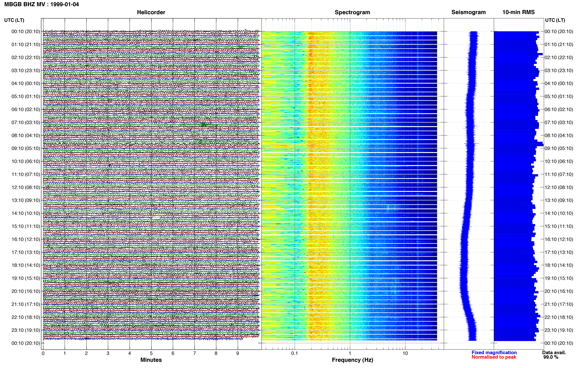This screenshot has height=368, width=588.
Task: Click the Data avail. label
Action: [x=554, y=353]
